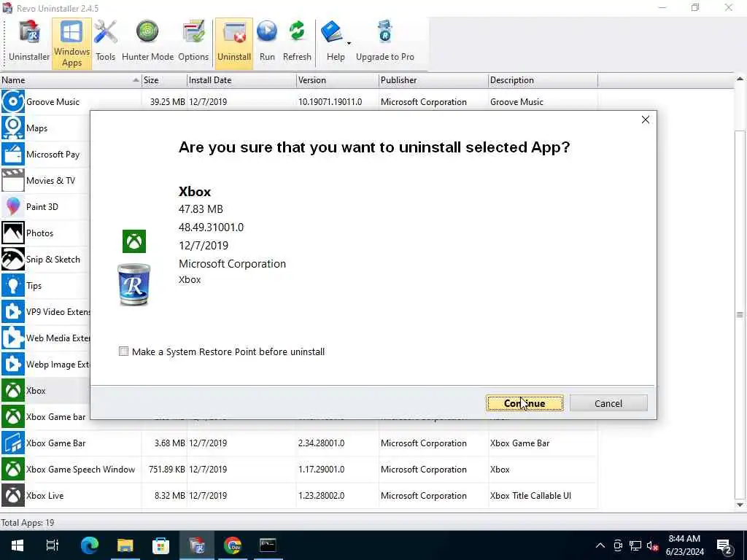
Task: Open the Uninstaller toolbar section
Action: pyautogui.click(x=29, y=43)
